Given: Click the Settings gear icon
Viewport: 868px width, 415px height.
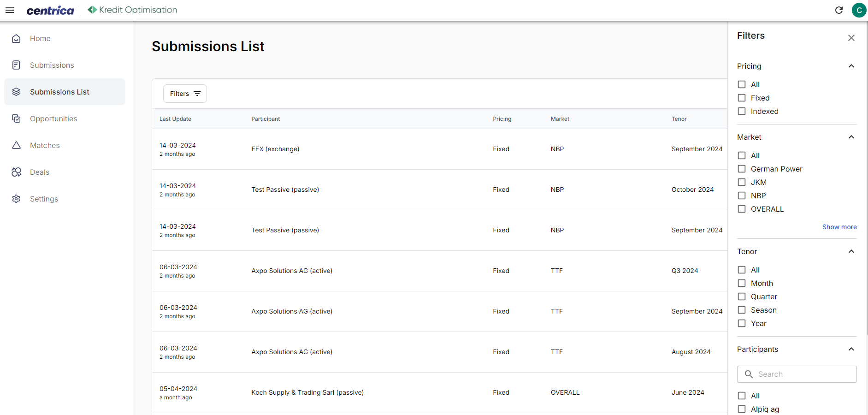Looking at the screenshot, I should (16, 199).
